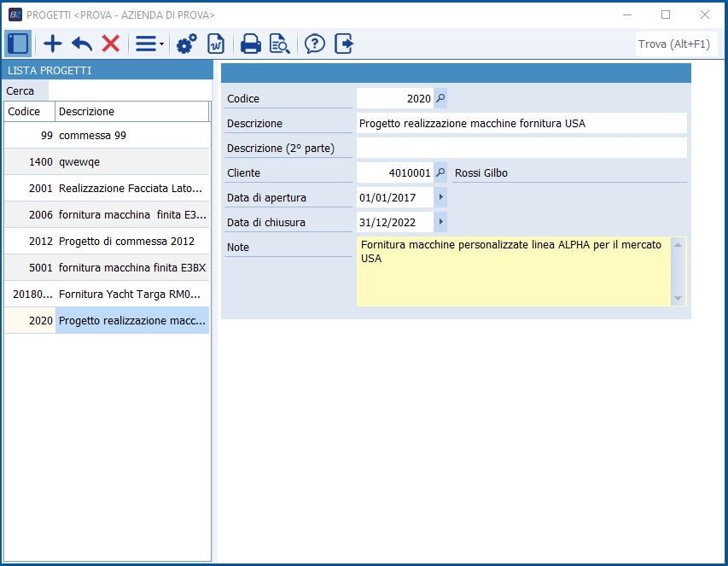Click the help question mark icon
Screen dimensions: 728x566
(315, 44)
